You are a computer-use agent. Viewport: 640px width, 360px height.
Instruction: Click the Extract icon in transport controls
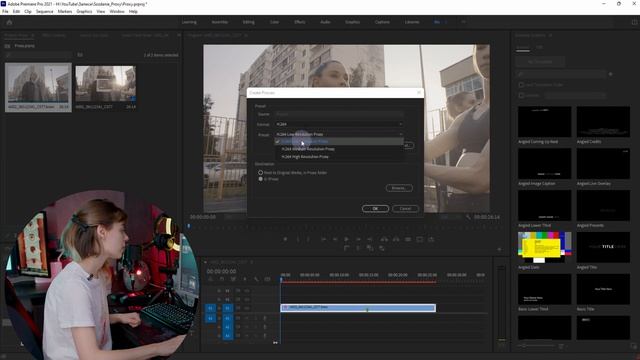click(396, 239)
